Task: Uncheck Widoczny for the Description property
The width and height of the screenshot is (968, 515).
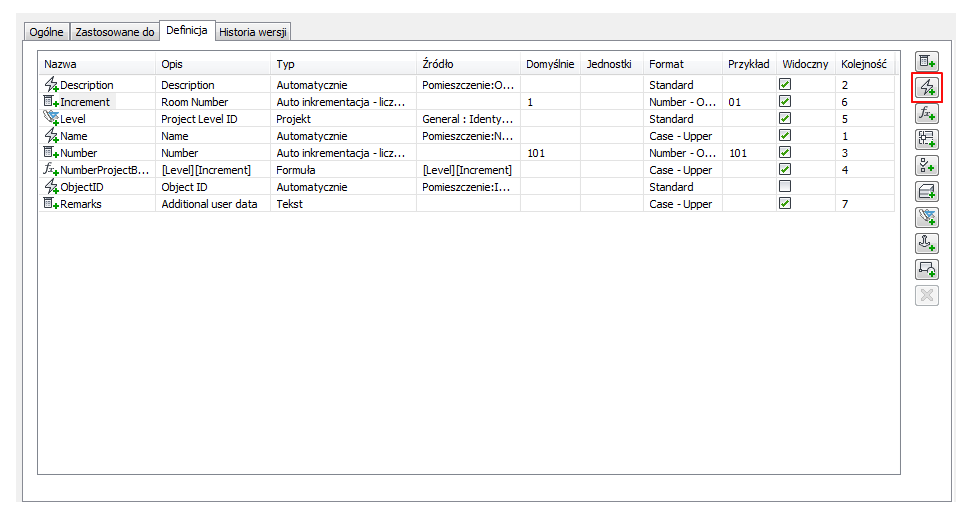Action: (x=785, y=84)
